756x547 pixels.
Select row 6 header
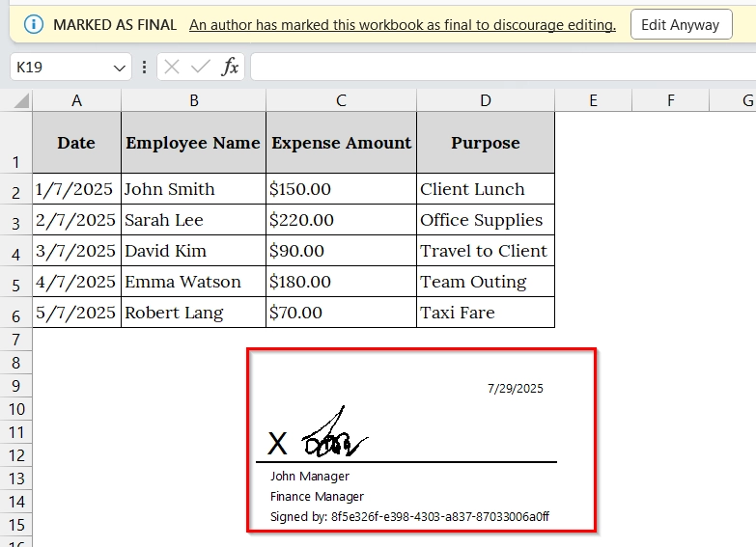(15, 313)
